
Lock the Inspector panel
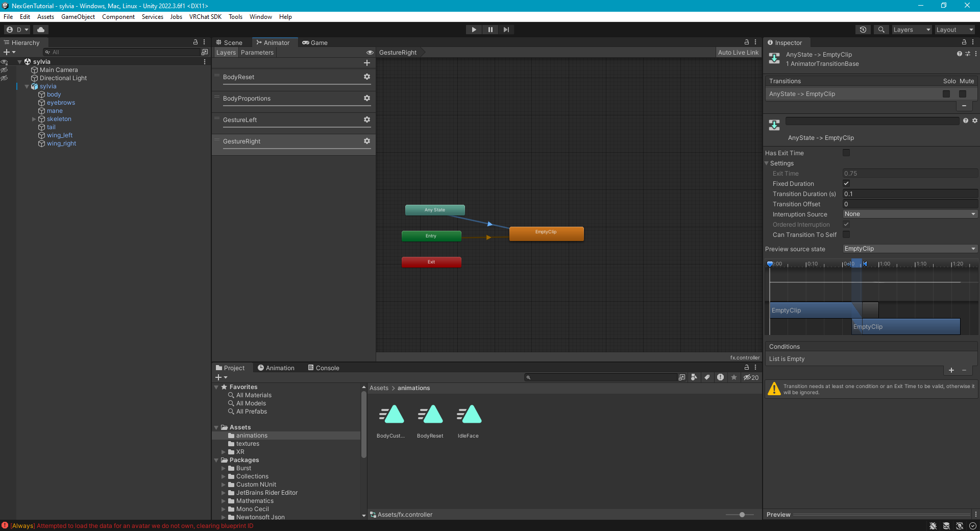point(964,42)
